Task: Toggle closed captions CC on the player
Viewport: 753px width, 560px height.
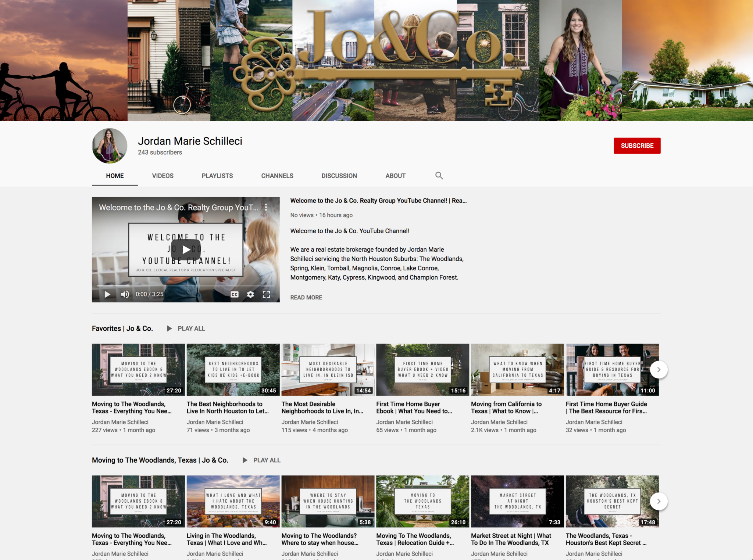Action: click(235, 294)
